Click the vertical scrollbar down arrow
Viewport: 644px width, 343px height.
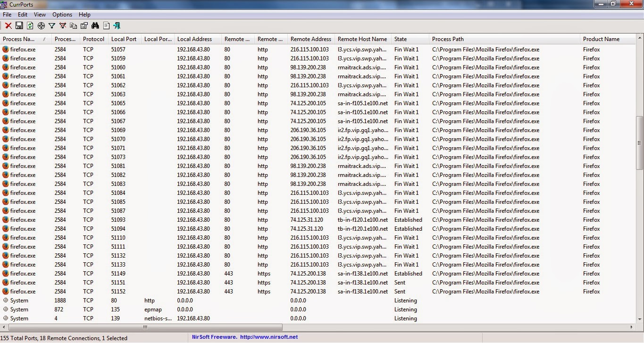(640, 319)
